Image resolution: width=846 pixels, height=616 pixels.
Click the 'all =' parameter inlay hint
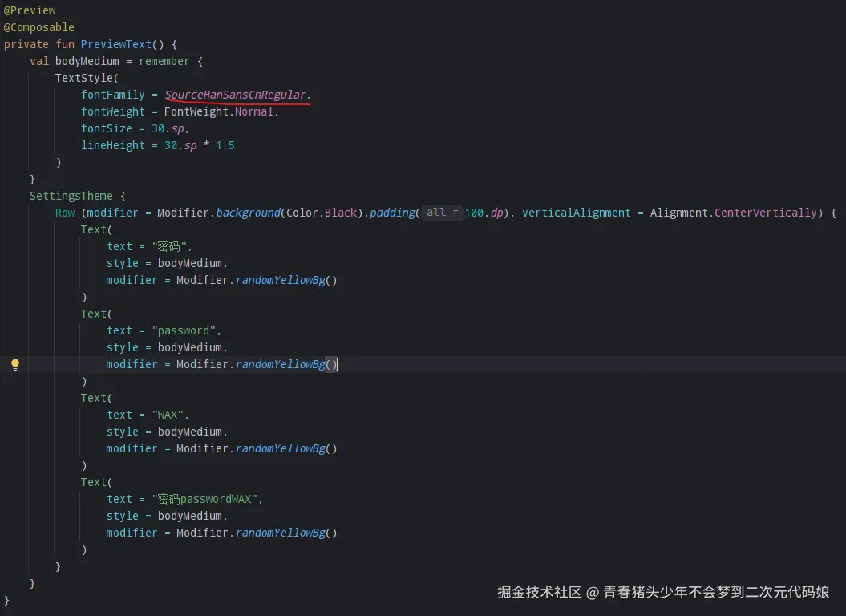click(x=443, y=213)
